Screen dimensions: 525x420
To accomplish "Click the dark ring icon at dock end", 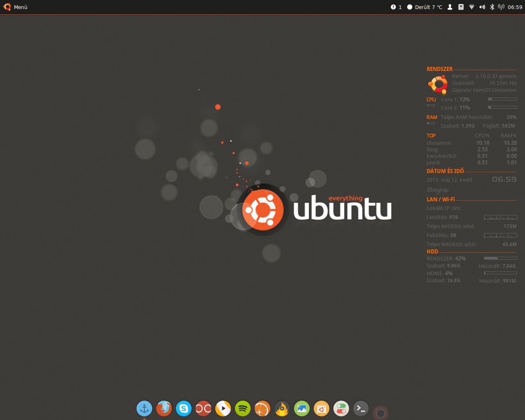I will coord(381,413).
